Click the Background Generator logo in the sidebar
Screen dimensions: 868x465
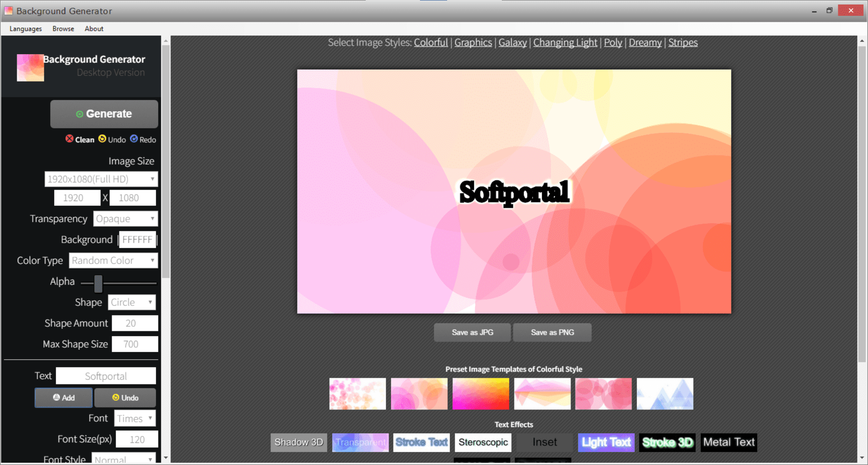point(30,68)
